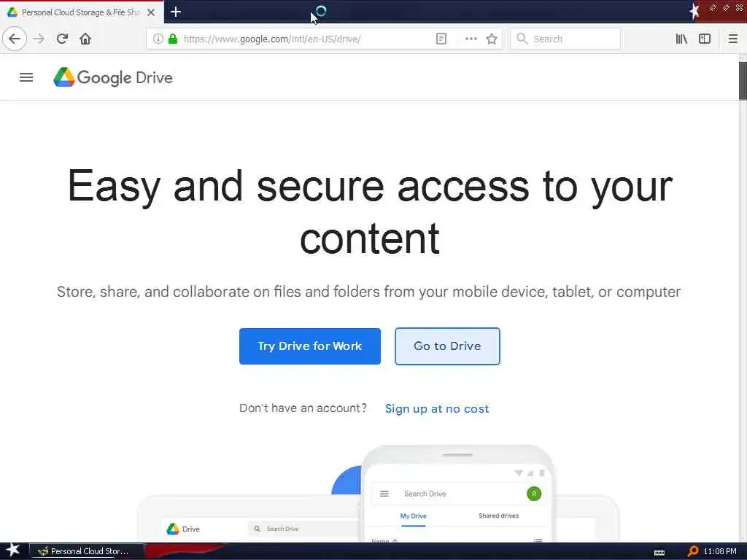Open page actions three-dots menu
Viewport: 747px width, 560px height.
pos(471,39)
